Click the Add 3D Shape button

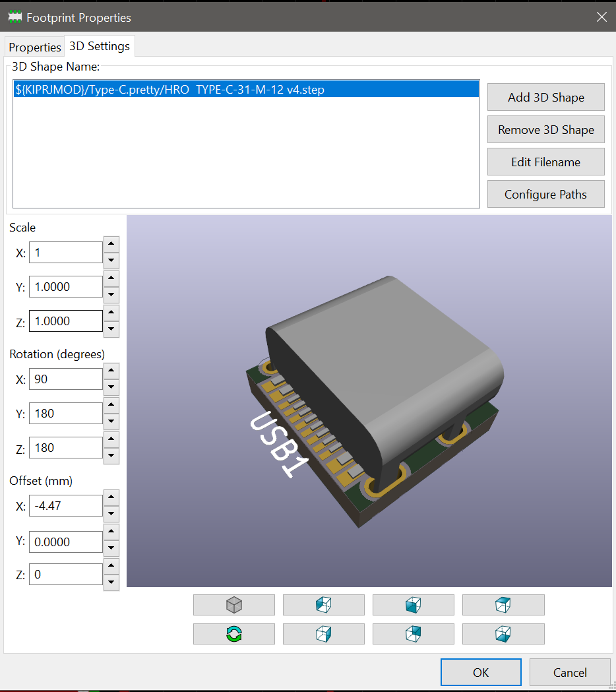coord(545,98)
